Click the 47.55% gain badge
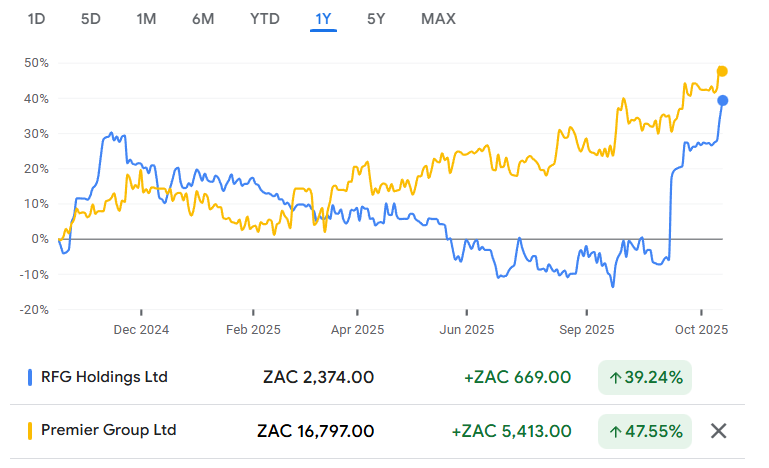 (x=645, y=431)
